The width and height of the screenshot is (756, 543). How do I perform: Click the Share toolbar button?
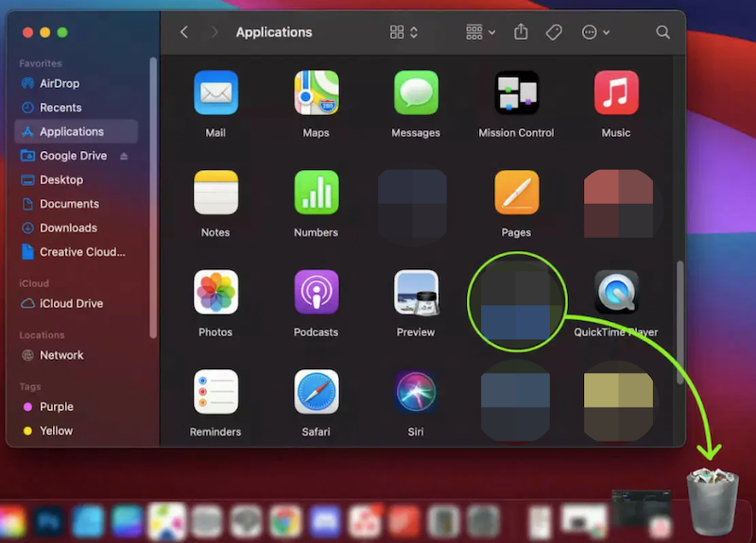[x=521, y=32]
